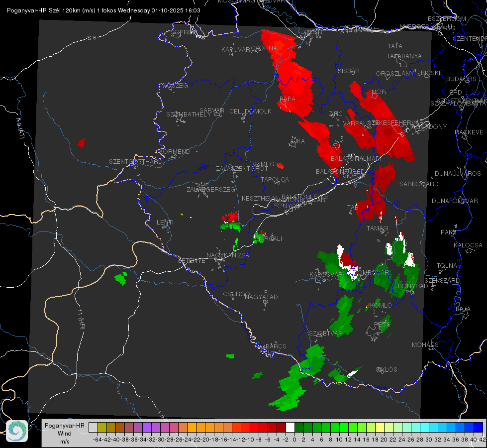Click the BONYHAD city label
This screenshot has height=448, width=487.
pyautogui.click(x=413, y=286)
